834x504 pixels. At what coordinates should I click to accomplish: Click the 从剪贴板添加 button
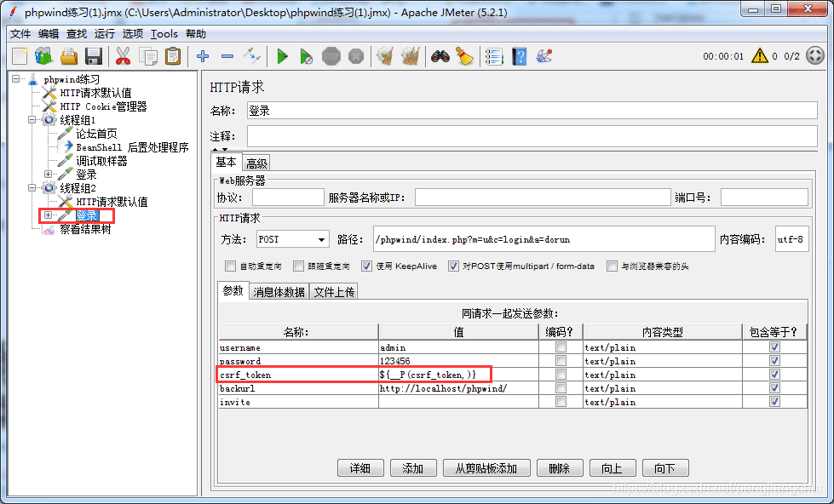pos(486,468)
